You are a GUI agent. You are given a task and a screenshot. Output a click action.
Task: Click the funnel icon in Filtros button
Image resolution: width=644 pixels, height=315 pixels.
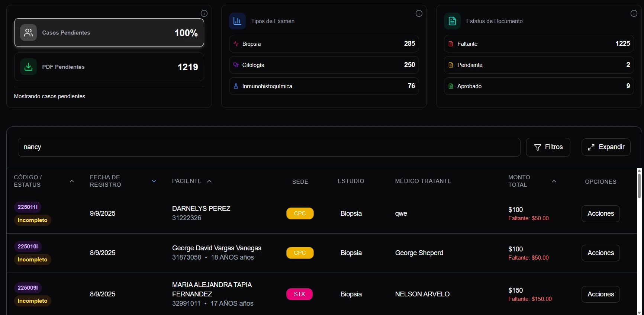pyautogui.click(x=537, y=147)
